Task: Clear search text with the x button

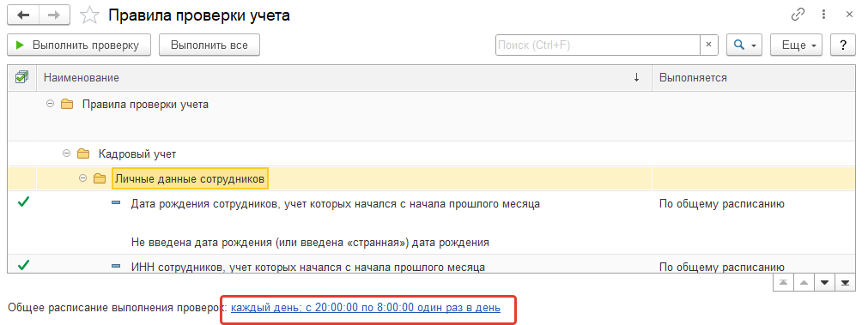Action: (709, 45)
